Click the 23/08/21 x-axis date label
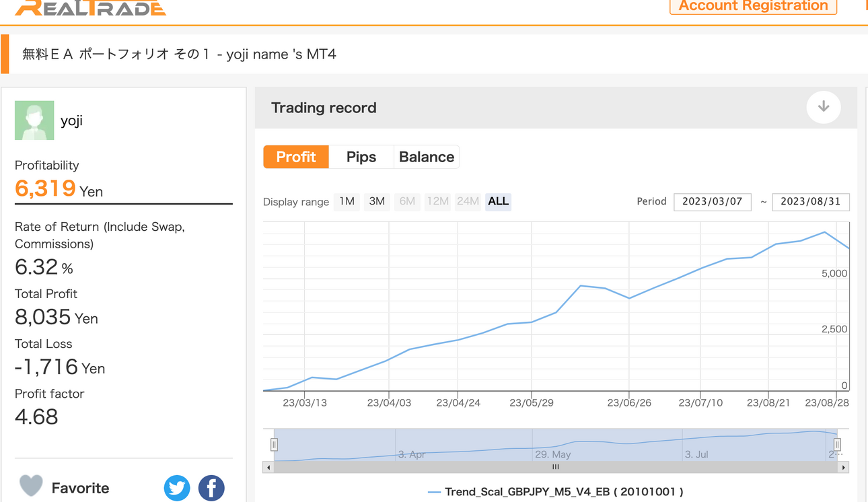 click(768, 402)
